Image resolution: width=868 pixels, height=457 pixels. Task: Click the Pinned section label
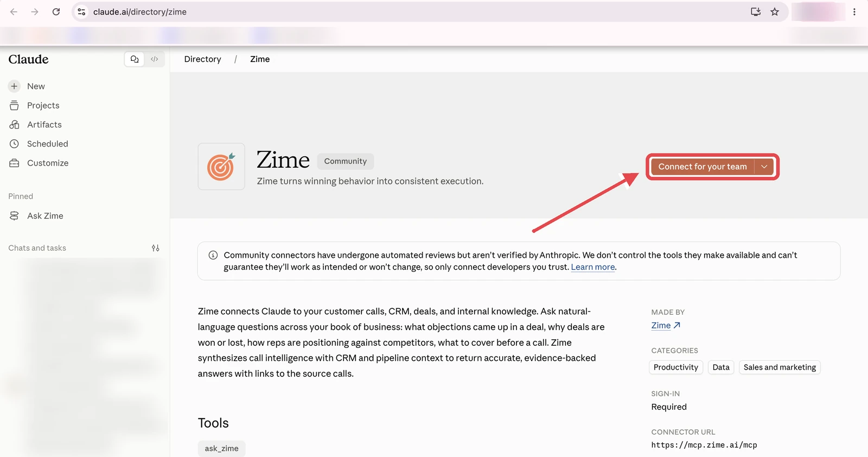(x=21, y=196)
